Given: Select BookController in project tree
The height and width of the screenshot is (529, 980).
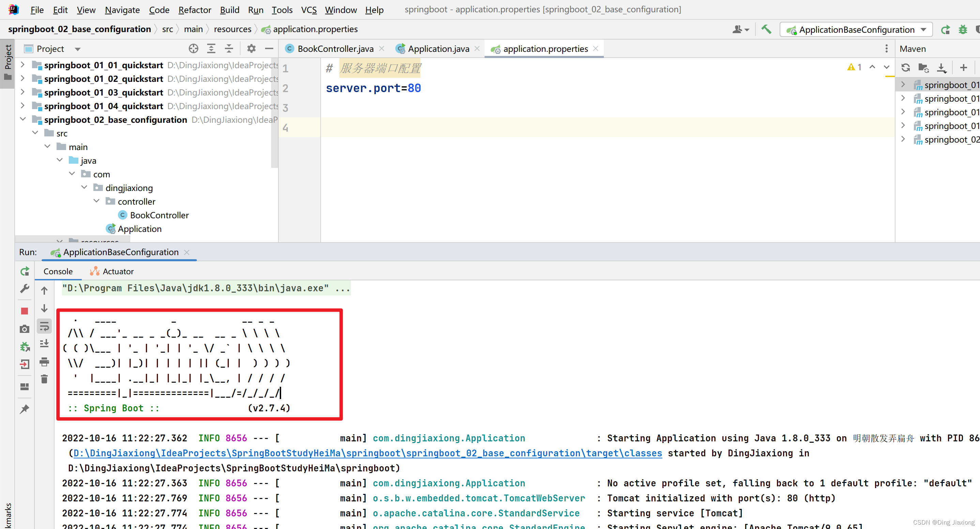Looking at the screenshot, I should pyautogui.click(x=159, y=215).
